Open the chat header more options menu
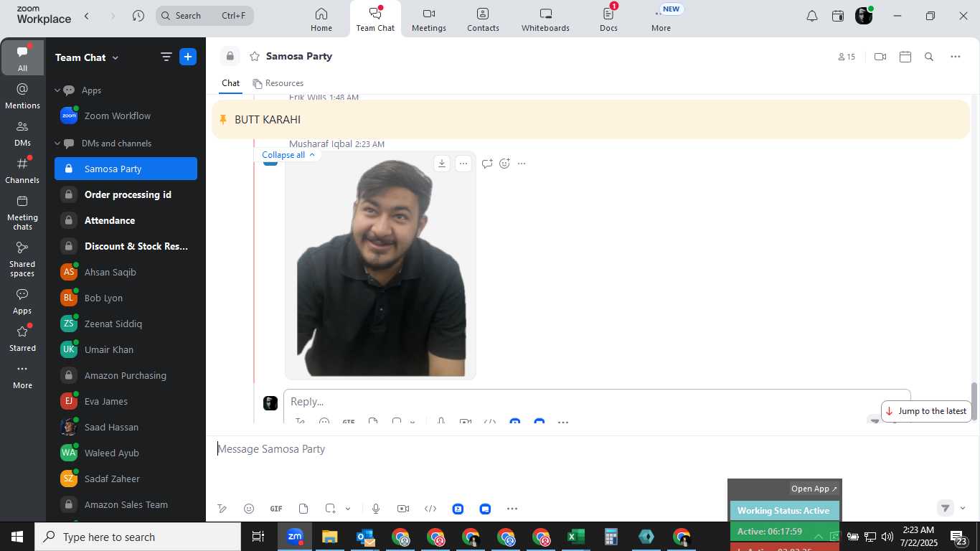Viewport: 980px width, 551px height. point(956,57)
